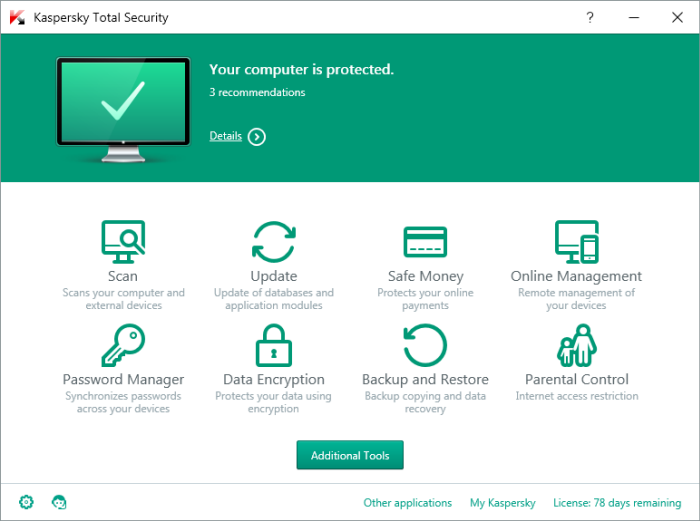This screenshot has width=700, height=521.
Task: Click the protected computer monitor image
Action: (x=123, y=109)
